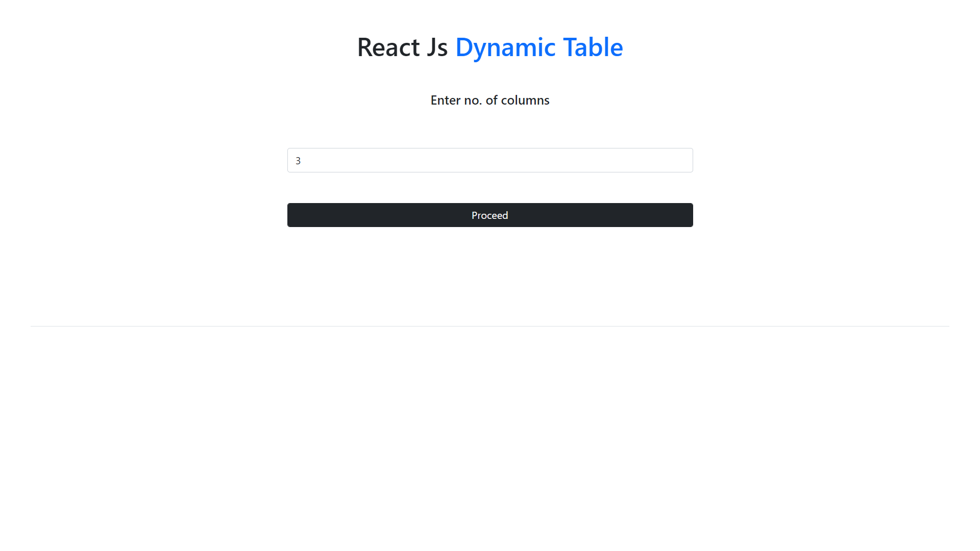Click the word Enter in the subtitle

coord(445,100)
